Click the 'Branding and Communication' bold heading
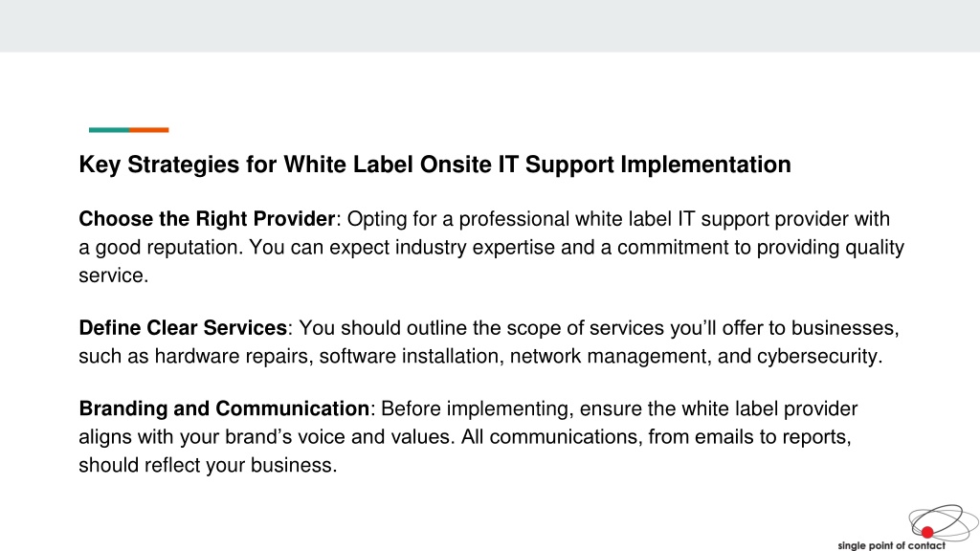This screenshot has width=980, height=551. (224, 408)
